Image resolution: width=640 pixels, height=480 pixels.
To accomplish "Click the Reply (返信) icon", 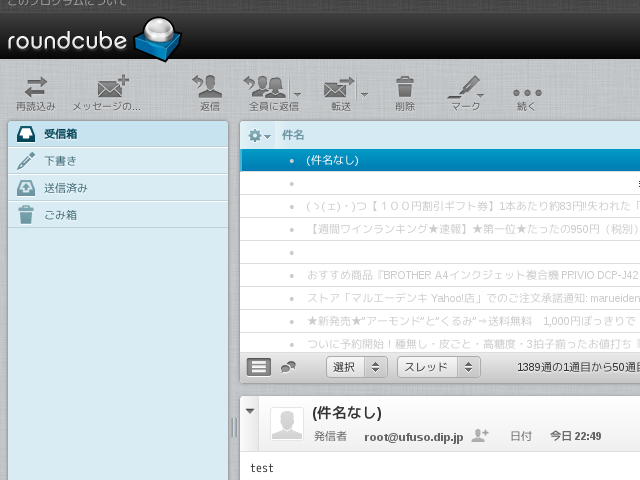I will [x=209, y=88].
